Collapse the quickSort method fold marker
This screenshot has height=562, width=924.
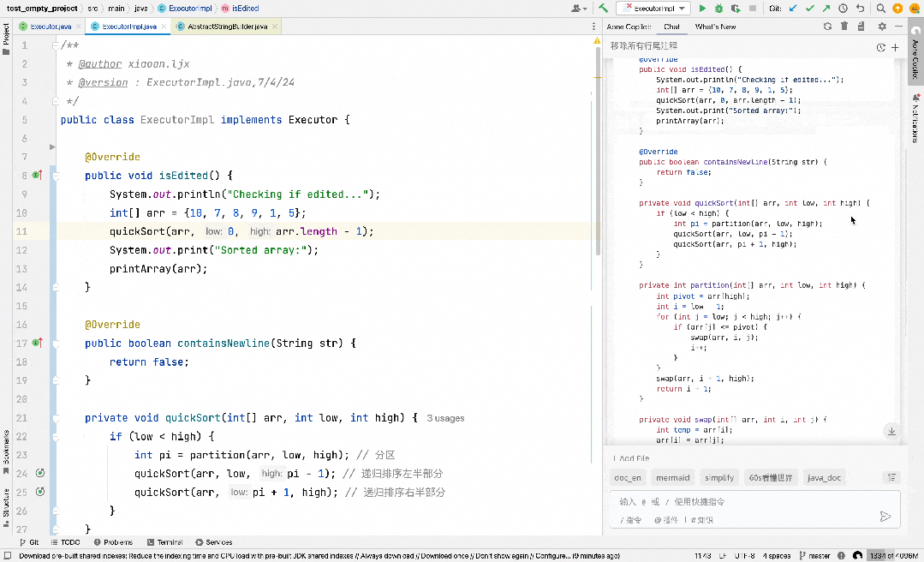(x=56, y=418)
